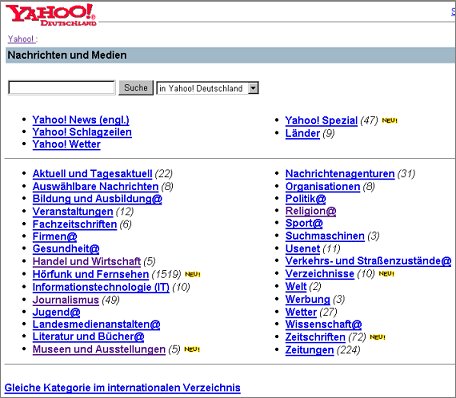The height and width of the screenshot is (398, 456).
Task: Open the Werbung category link
Action: point(307,299)
